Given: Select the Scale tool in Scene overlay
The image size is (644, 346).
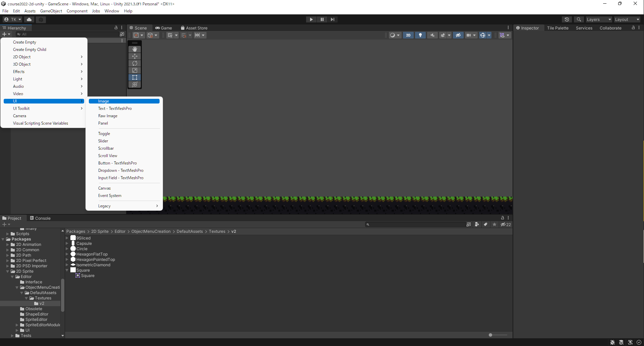Looking at the screenshot, I should (x=135, y=70).
